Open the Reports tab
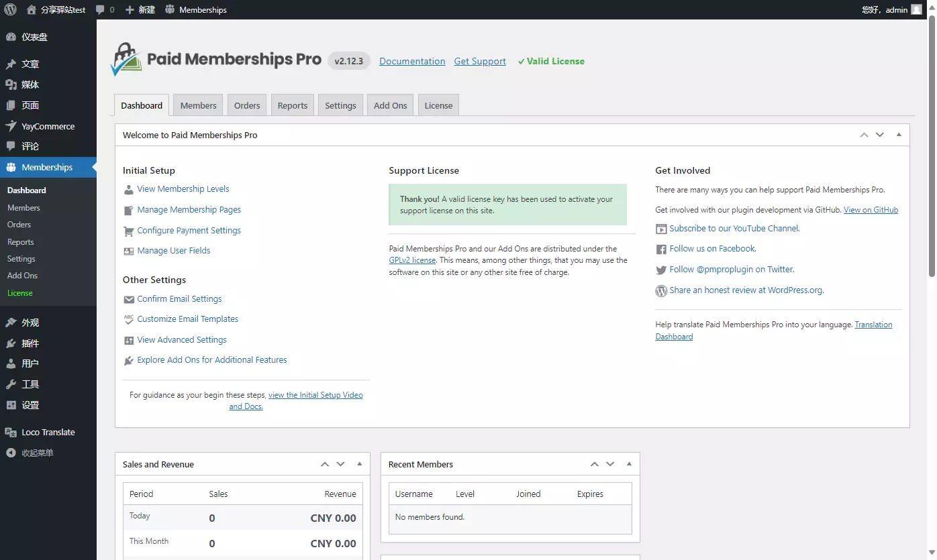This screenshot has height=560, width=937. point(293,105)
